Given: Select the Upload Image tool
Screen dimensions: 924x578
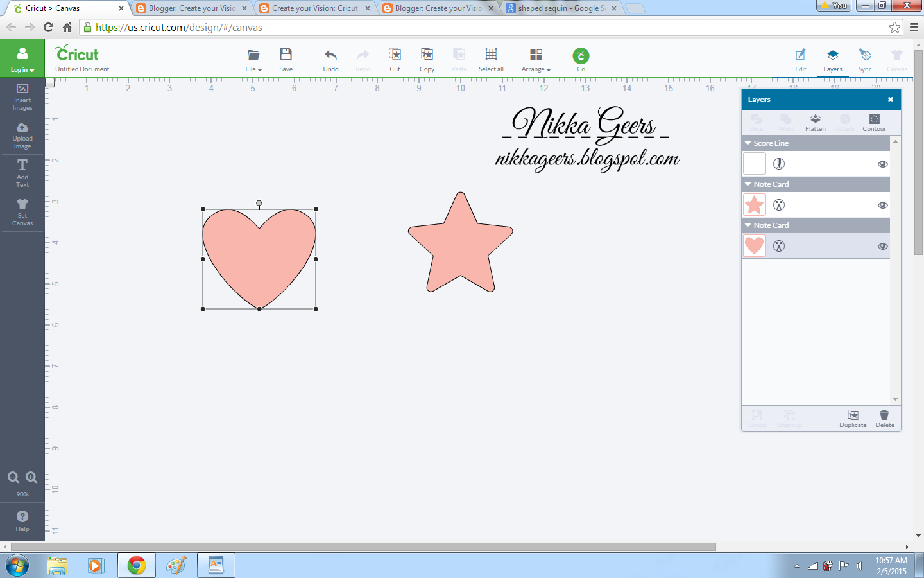Looking at the screenshot, I should click(22, 136).
